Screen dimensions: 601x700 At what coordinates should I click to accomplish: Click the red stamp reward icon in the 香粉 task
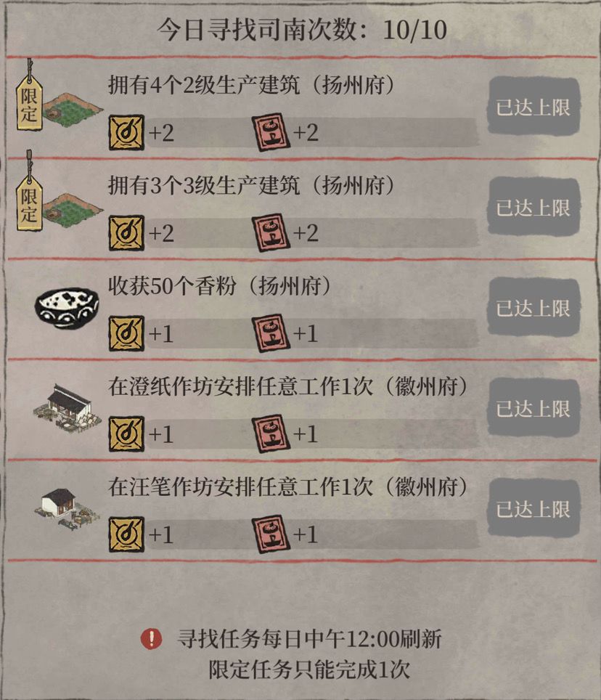[271, 333]
